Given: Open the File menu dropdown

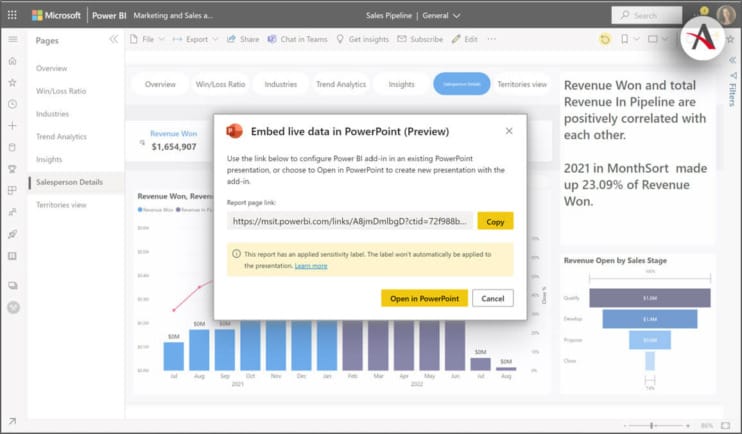Looking at the screenshot, I should tap(147, 39).
